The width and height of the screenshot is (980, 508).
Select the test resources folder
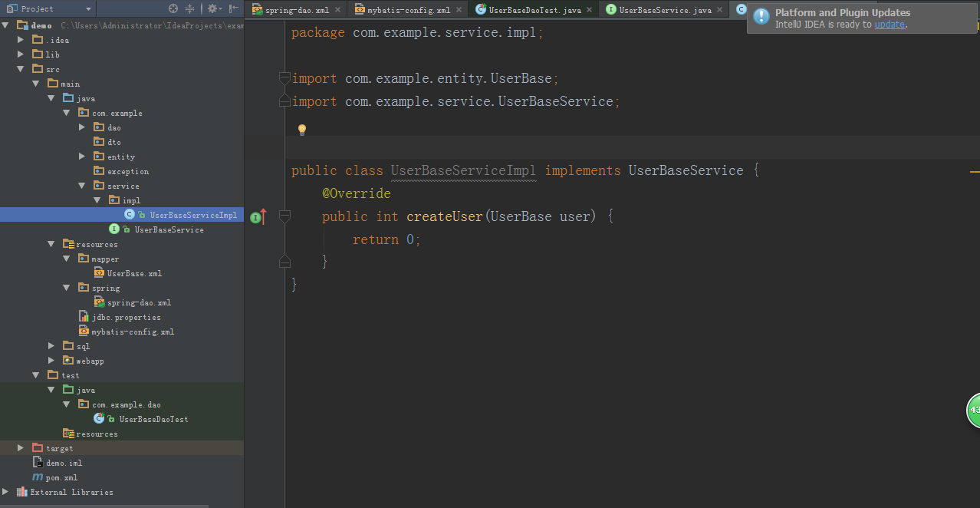point(97,434)
